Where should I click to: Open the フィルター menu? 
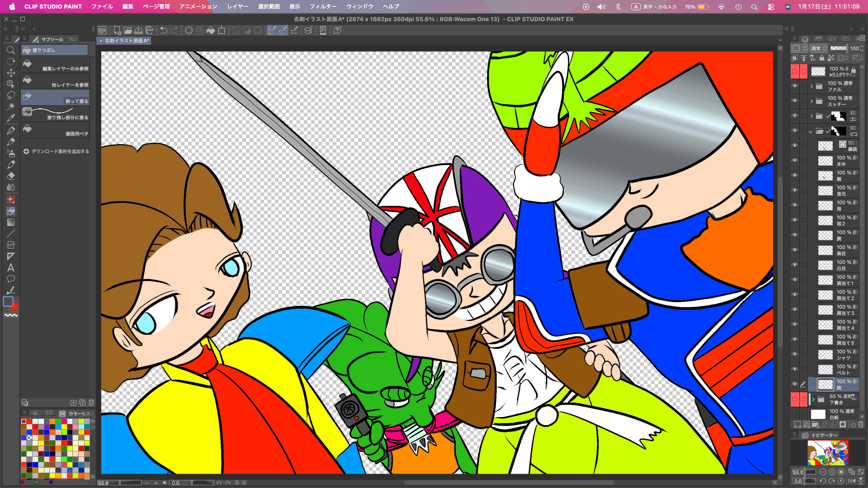click(323, 6)
